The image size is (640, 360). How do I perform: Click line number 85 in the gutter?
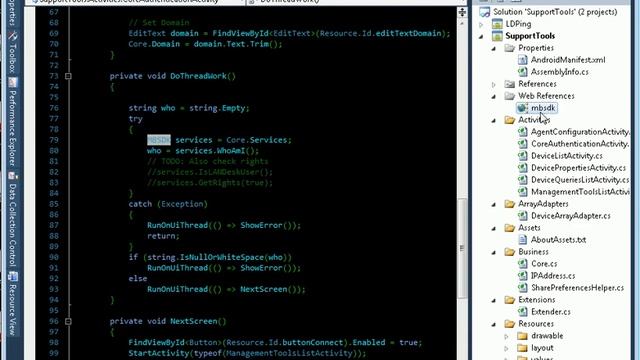point(54,204)
